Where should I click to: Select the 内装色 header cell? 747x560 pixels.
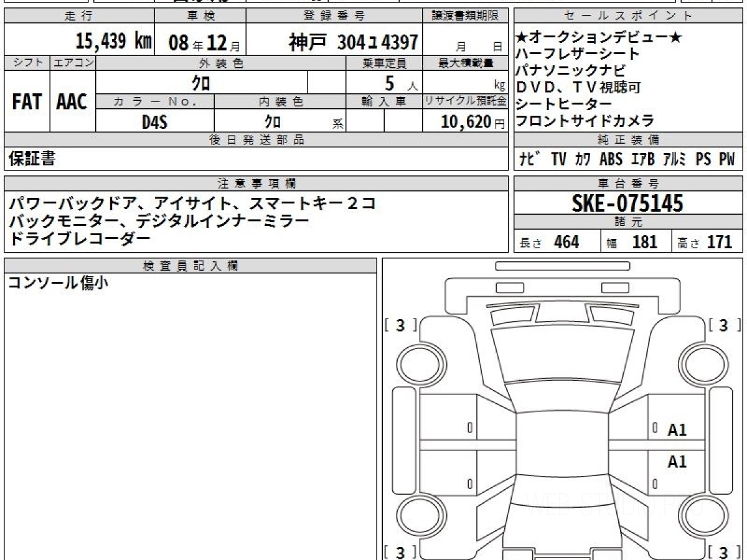[280, 101]
